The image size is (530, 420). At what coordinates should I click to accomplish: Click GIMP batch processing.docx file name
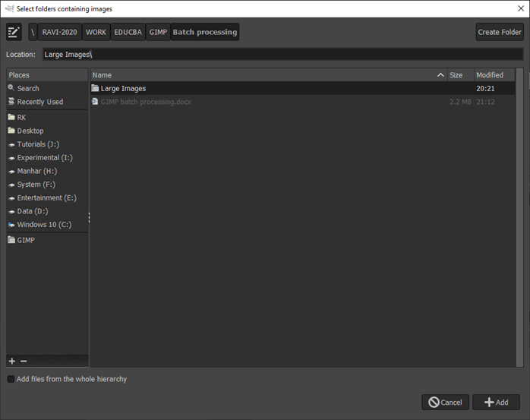pos(146,102)
